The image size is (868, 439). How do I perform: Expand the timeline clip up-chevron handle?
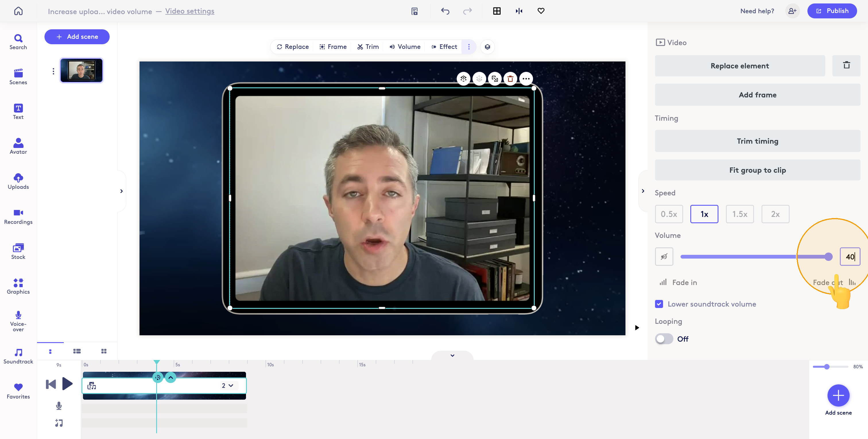[170, 377]
